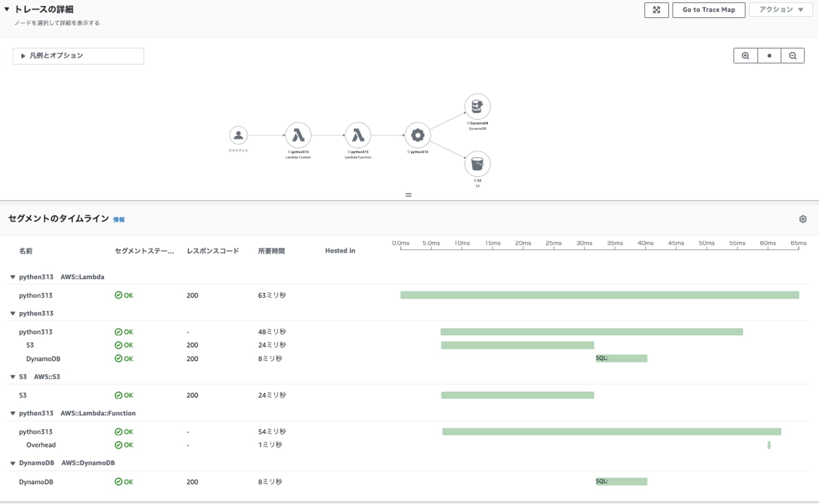Click the panel resize handle icon

(x=408, y=195)
